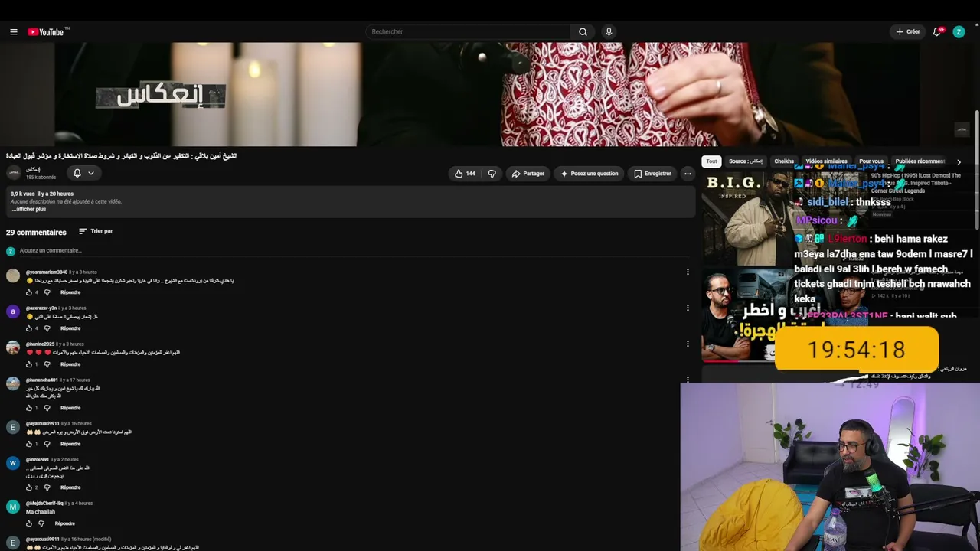Like the Ma chaallah comment
980x551 pixels.
[x=29, y=523]
